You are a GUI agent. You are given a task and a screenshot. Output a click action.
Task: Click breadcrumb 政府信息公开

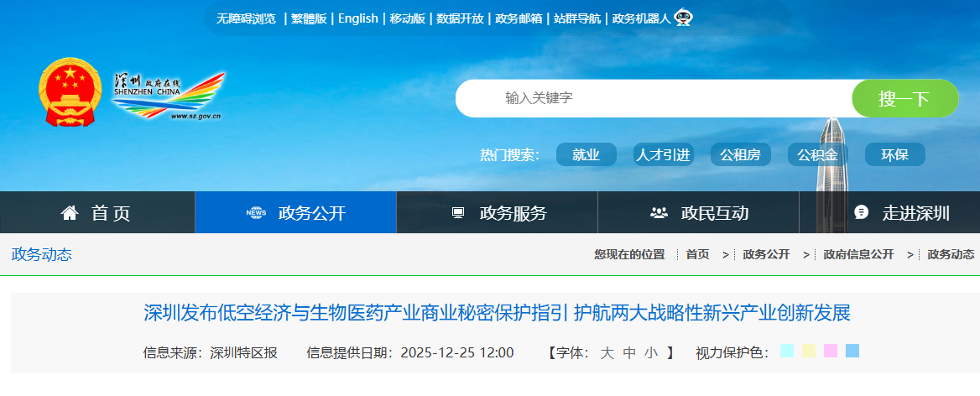(x=858, y=254)
